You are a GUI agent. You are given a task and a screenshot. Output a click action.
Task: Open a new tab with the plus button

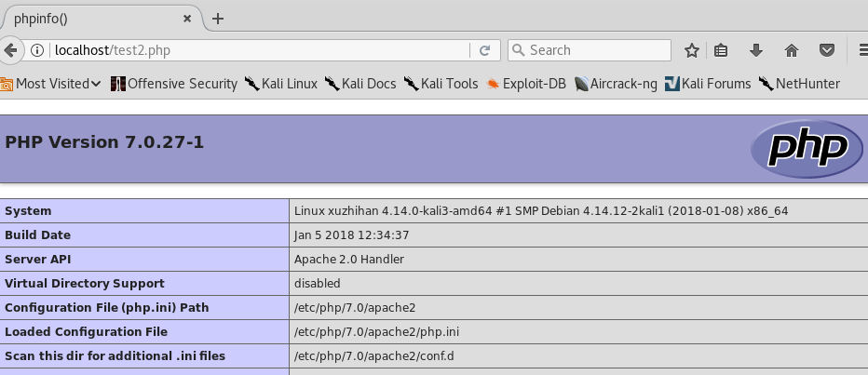pos(218,19)
